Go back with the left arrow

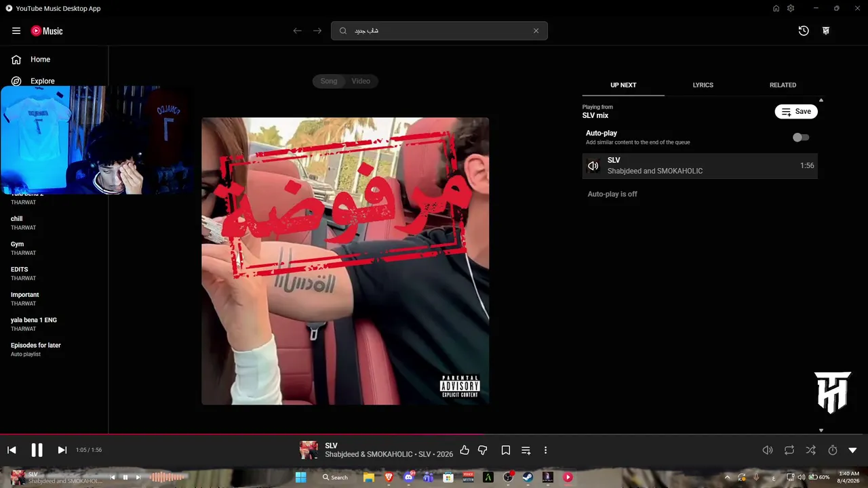point(297,30)
